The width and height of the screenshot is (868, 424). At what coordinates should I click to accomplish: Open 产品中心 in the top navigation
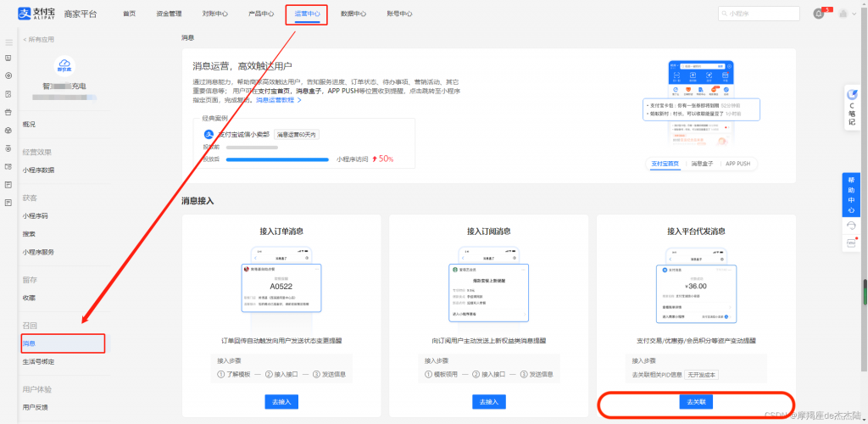point(261,14)
